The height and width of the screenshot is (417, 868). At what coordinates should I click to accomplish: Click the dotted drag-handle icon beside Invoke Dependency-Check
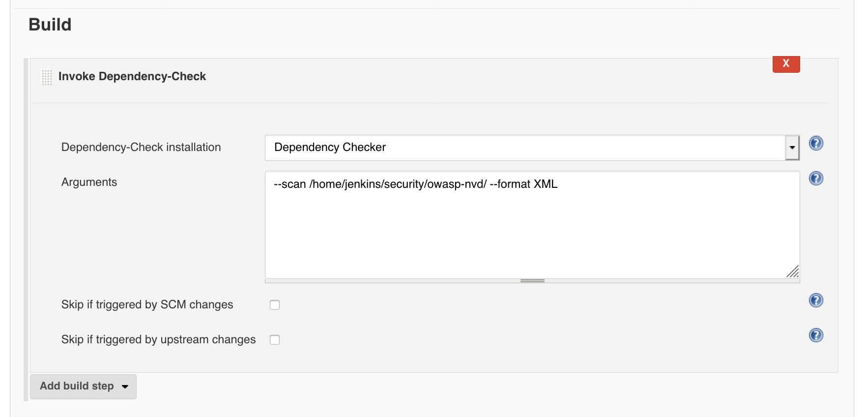(47, 77)
